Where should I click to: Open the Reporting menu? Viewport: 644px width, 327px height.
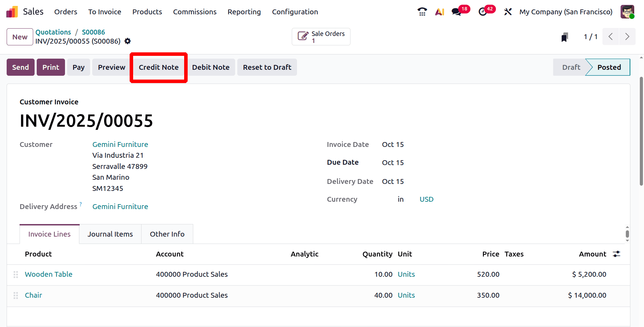coord(244,12)
